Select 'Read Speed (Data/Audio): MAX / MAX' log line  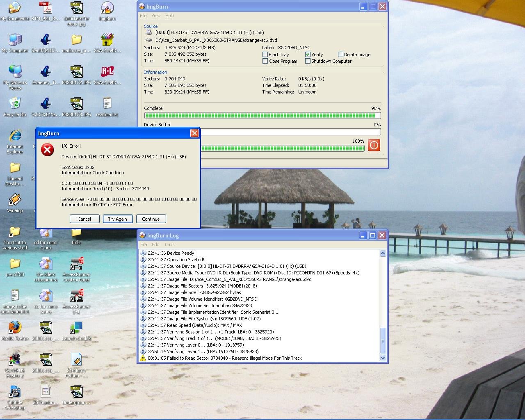click(x=195, y=325)
